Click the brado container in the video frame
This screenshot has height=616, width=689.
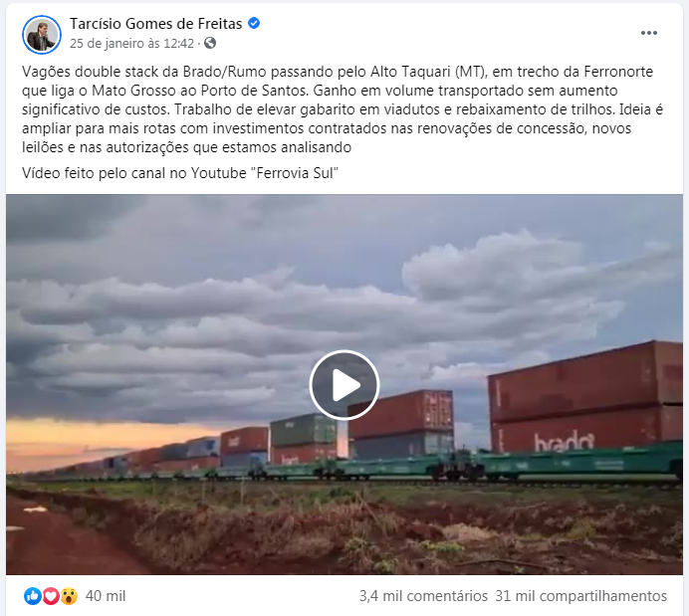pos(585,429)
